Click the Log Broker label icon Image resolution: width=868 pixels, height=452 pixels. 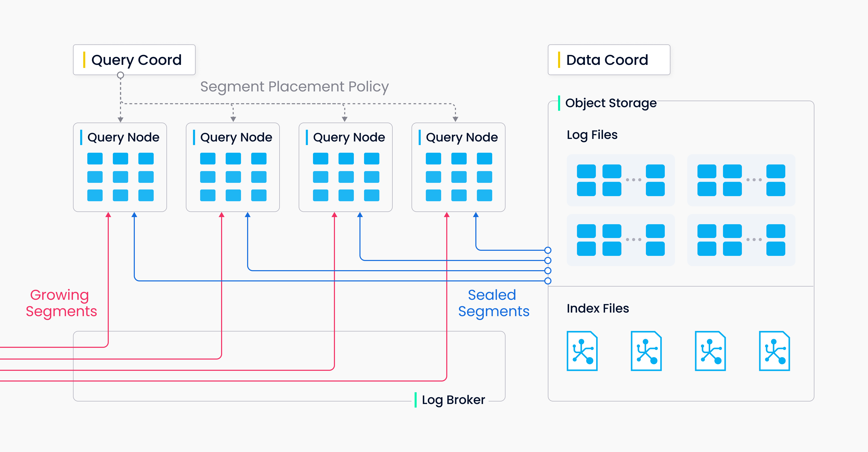[x=415, y=398]
